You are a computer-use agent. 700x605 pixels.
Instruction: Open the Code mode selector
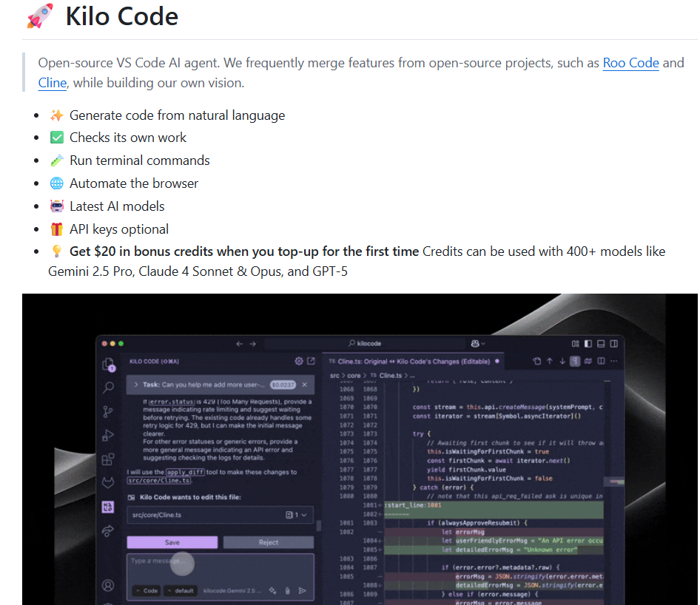(147, 591)
